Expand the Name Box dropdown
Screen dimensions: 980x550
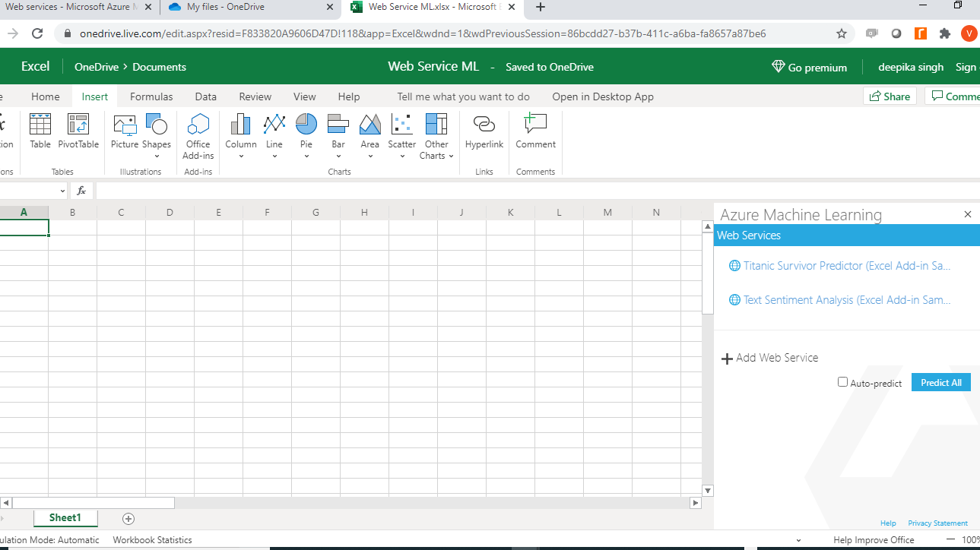(x=62, y=191)
